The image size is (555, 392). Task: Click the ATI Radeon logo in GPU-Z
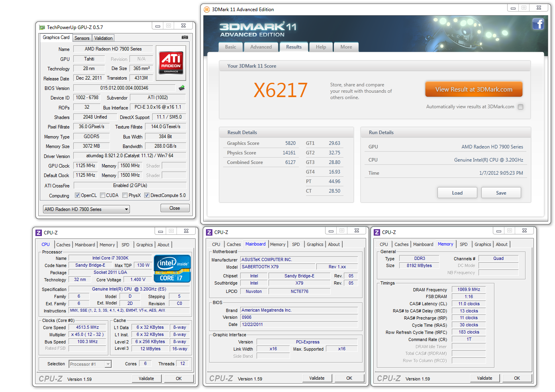coord(171,63)
